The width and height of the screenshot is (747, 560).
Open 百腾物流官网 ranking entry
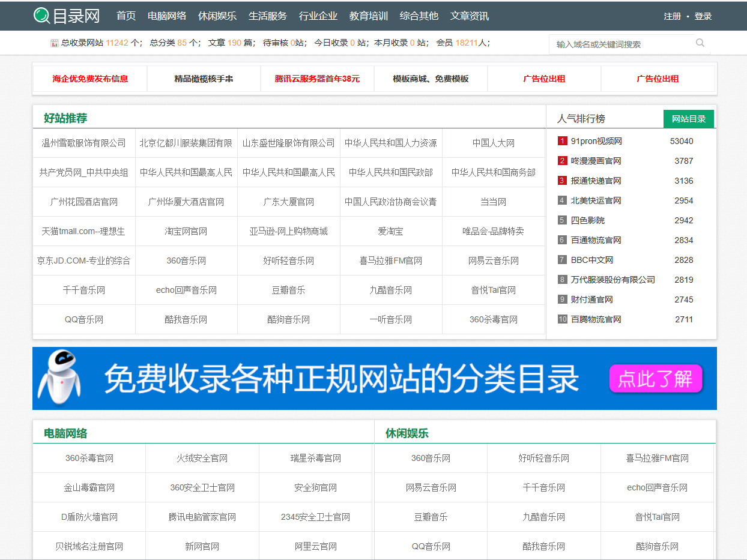click(596, 319)
